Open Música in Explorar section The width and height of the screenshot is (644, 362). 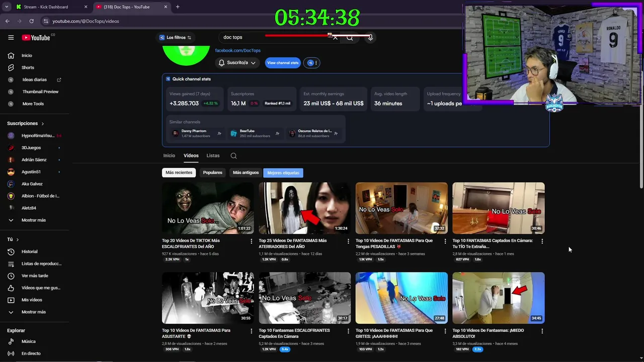point(28,341)
